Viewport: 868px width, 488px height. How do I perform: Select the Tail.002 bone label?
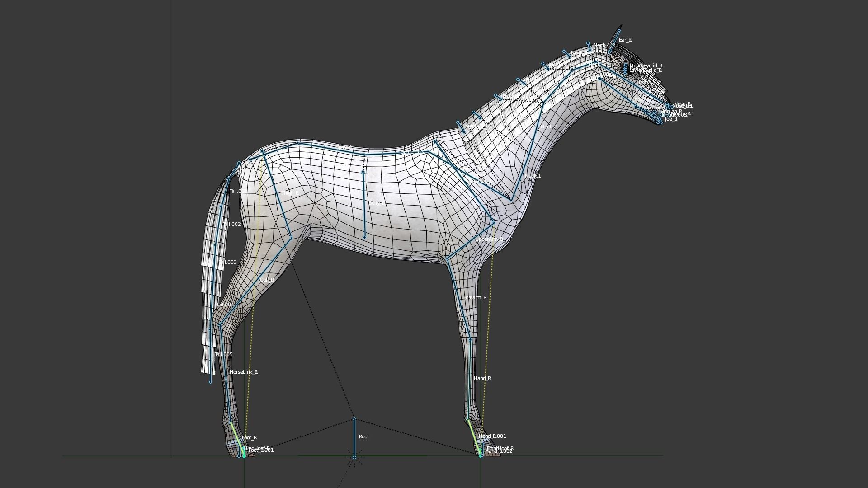[x=231, y=224]
